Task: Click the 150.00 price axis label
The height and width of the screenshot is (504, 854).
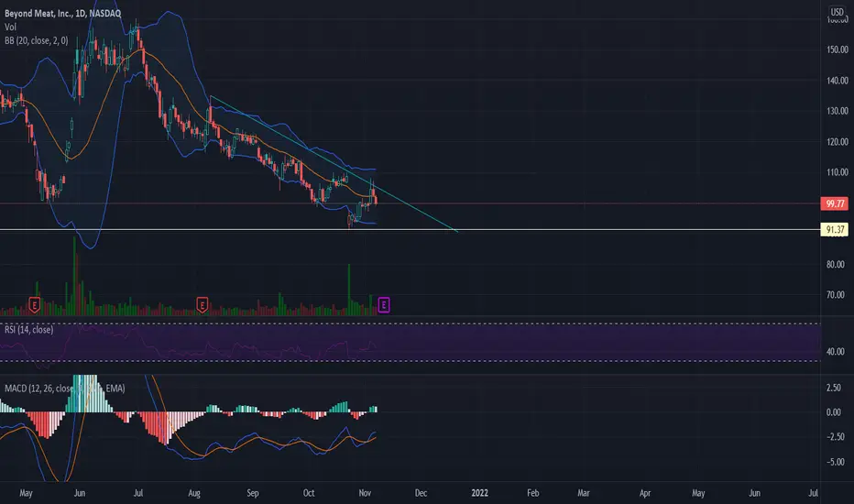Action: [x=838, y=49]
